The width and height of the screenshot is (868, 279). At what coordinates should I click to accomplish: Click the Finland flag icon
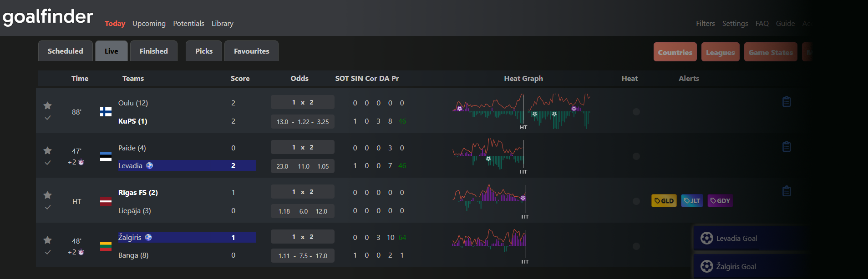click(x=106, y=112)
